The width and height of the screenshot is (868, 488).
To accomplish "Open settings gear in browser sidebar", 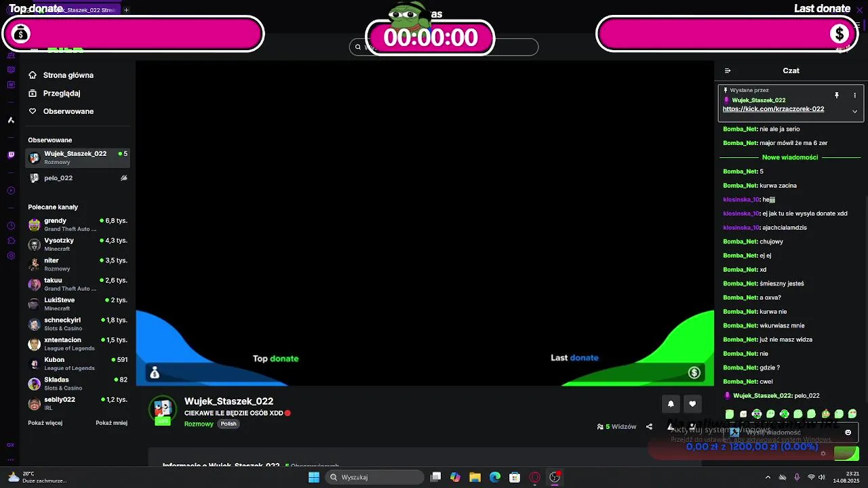I will click(11, 256).
